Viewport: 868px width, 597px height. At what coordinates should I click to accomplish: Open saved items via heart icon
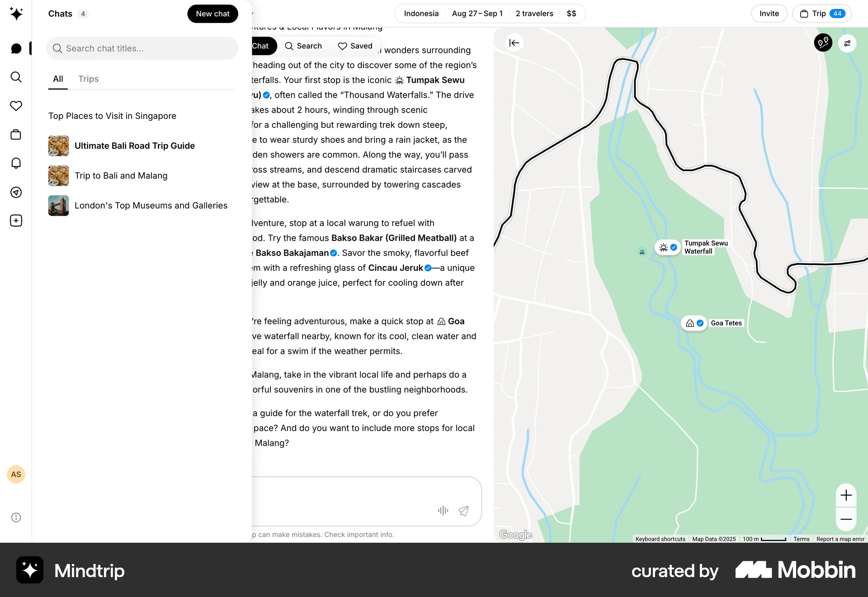[16, 106]
